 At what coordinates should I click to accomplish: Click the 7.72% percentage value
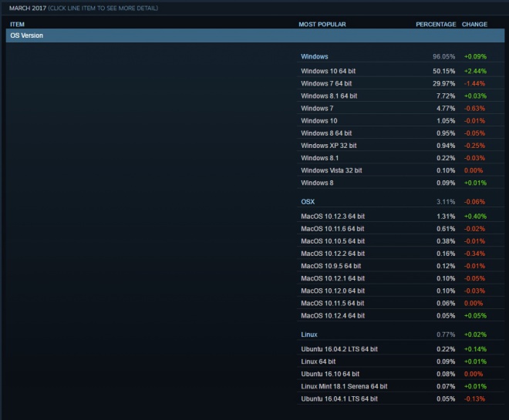point(446,96)
